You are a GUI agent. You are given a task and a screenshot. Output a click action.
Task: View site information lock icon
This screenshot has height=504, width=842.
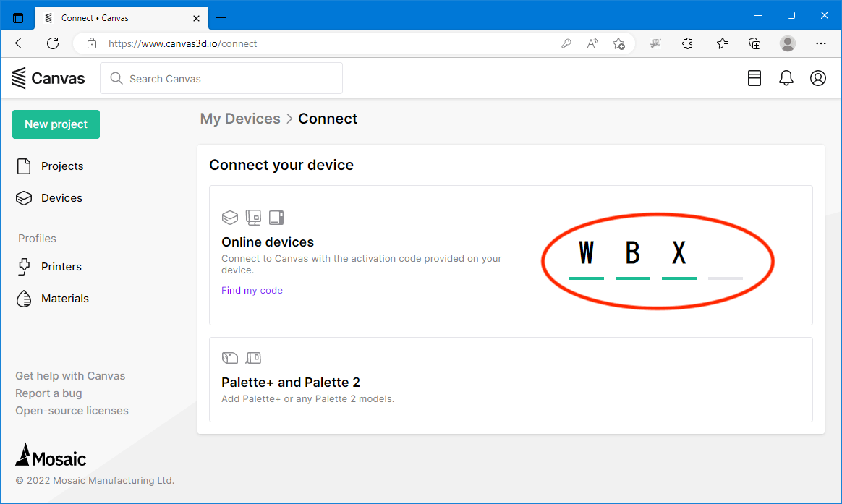click(x=92, y=43)
